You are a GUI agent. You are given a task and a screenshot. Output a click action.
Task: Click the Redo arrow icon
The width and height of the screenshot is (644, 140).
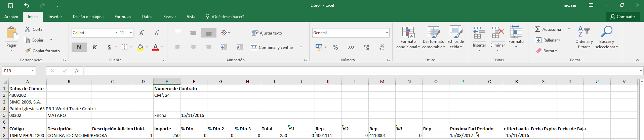click(x=42, y=5)
